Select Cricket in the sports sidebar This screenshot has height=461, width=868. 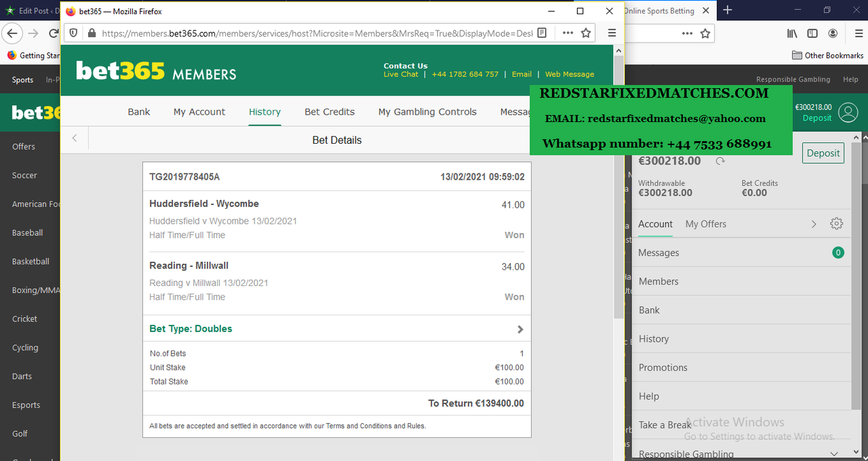[x=25, y=319]
